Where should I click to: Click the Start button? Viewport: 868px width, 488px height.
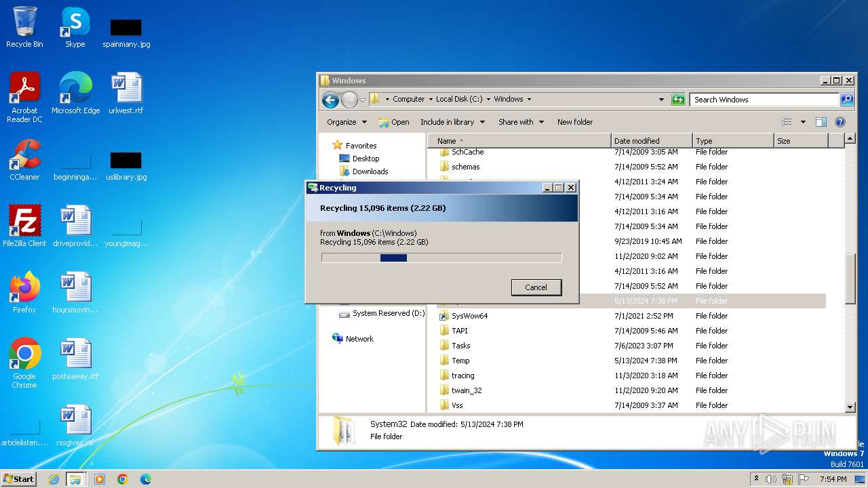(x=19, y=479)
